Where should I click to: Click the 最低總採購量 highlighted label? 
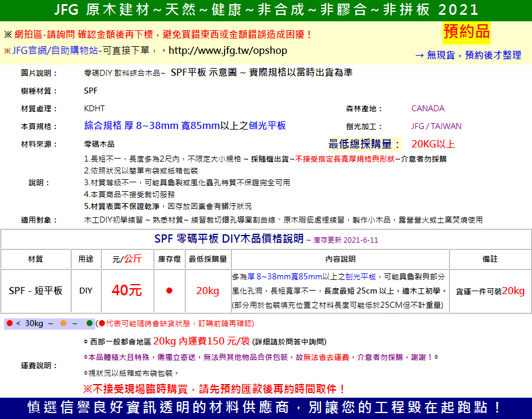364,144
